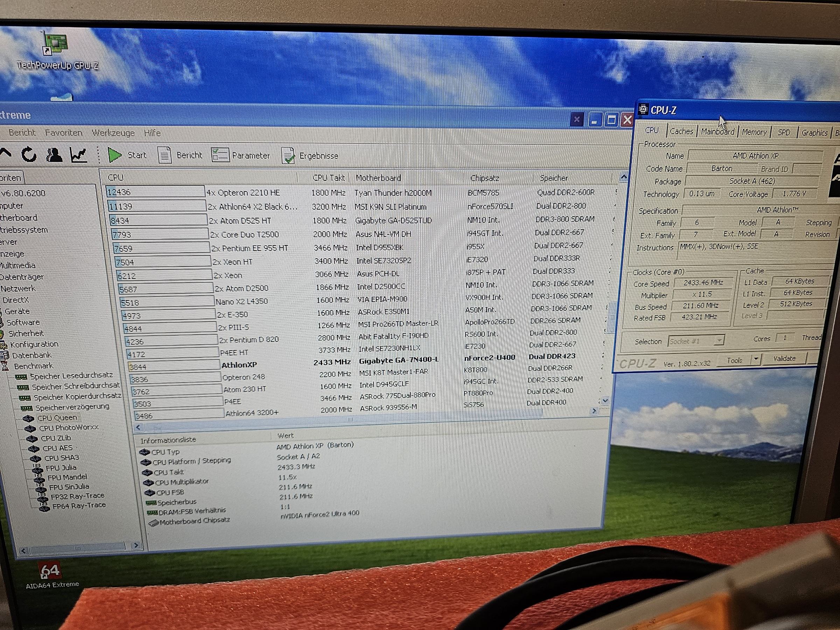Select CPU PhotoWorxx benchmark in tree
The height and width of the screenshot is (630, 840).
coord(68,428)
